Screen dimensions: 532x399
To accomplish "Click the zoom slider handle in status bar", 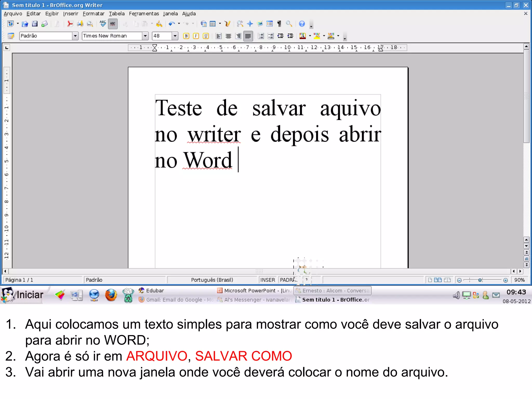I will coord(480,280).
